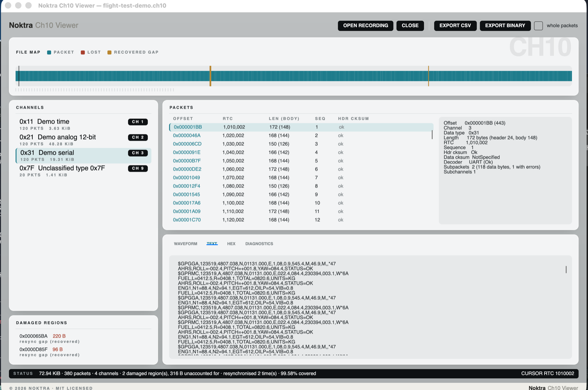The width and height of the screenshot is (588, 390).
Task: Select packet at offset 0x000012F4
Action: [301, 186]
